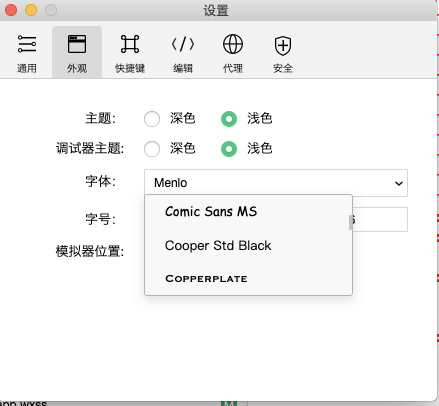Click the 字号 font size input field

[x=380, y=219]
